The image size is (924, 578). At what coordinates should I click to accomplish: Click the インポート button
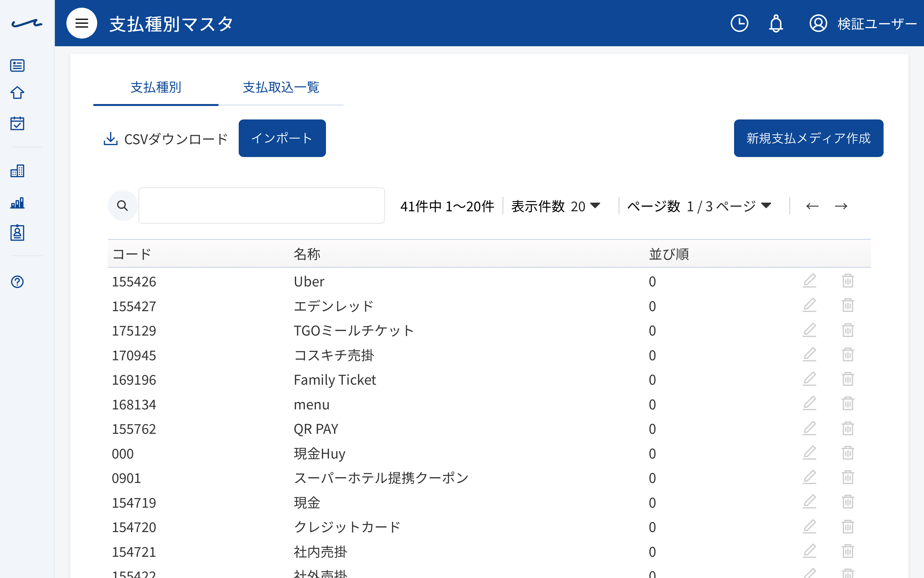coord(282,138)
